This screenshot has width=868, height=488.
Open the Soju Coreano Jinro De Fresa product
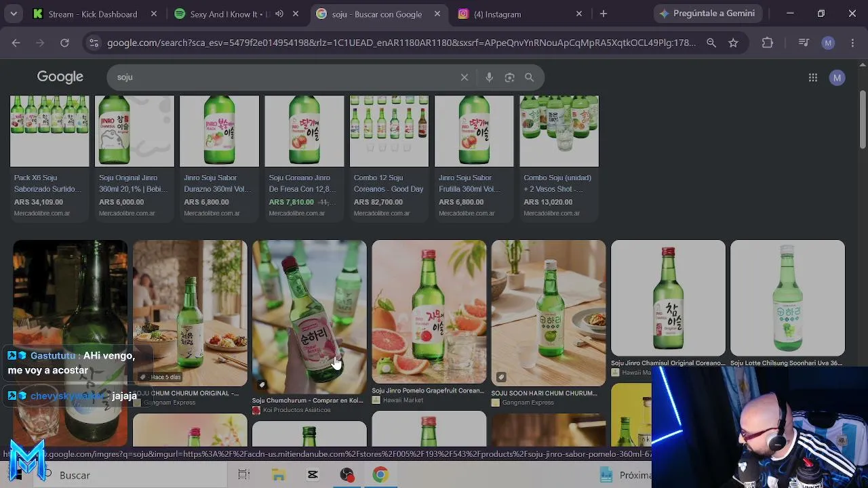click(x=304, y=159)
